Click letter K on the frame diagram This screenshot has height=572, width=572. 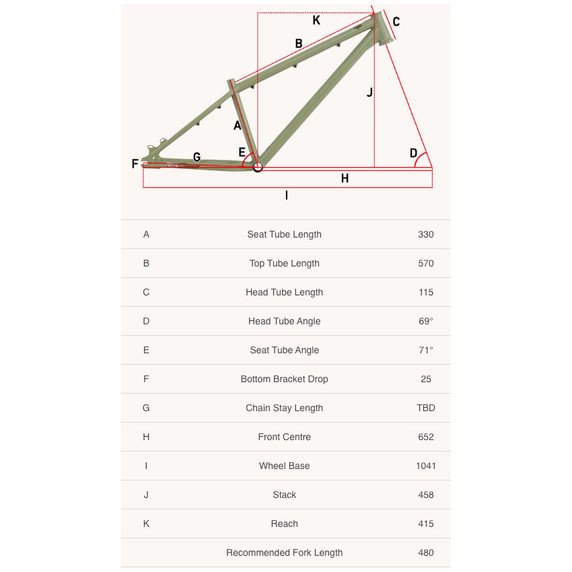point(316,20)
